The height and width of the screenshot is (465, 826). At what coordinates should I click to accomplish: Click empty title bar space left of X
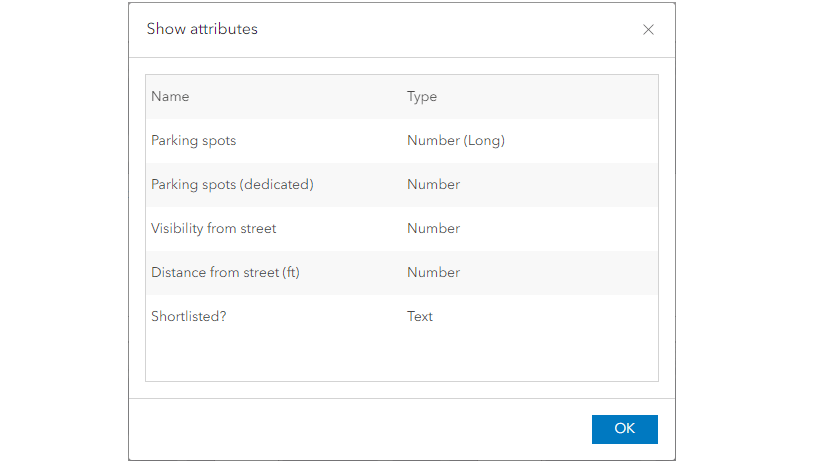450,30
